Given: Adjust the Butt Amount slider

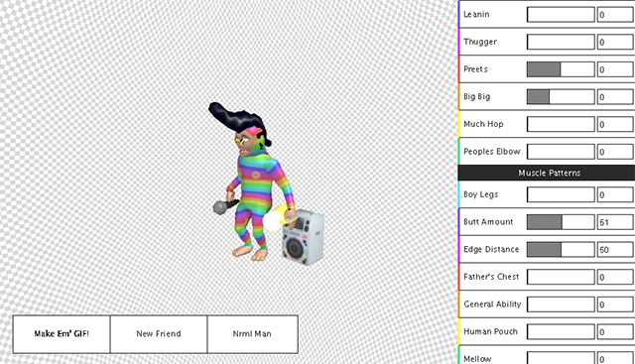Looking at the screenshot, I should coord(561,222).
